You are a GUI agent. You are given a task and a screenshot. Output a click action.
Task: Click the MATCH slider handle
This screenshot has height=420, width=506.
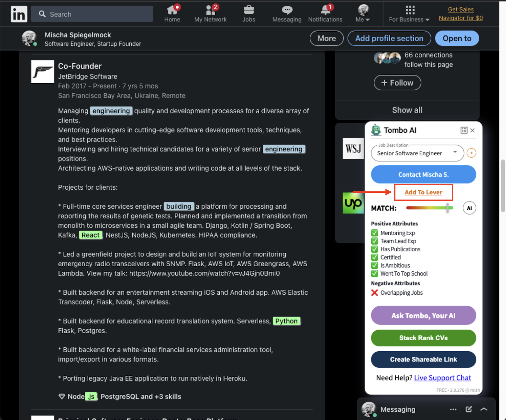pos(447,208)
